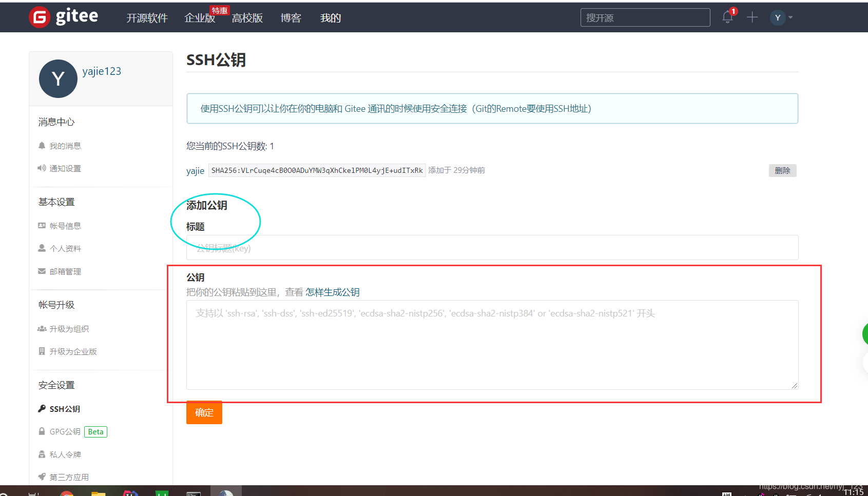Click person icon beside 个人资料
This screenshot has height=496, width=868.
click(x=42, y=248)
